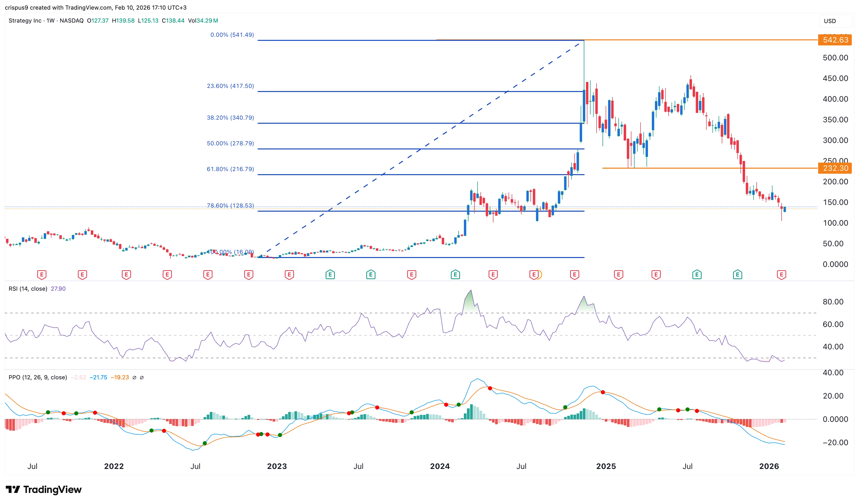Click the first green earnings E marker

coord(330,274)
